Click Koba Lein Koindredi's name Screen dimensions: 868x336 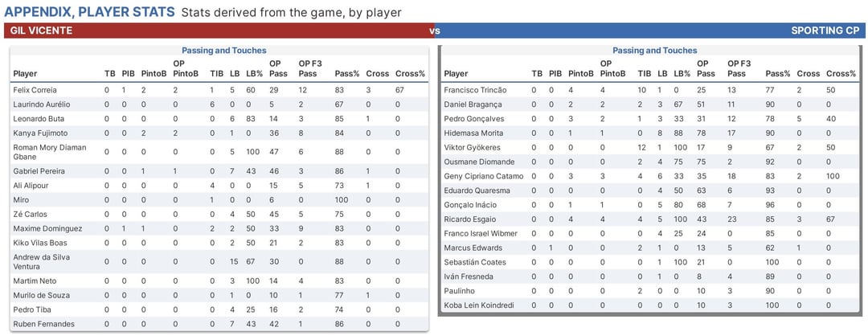pyautogui.click(x=479, y=305)
